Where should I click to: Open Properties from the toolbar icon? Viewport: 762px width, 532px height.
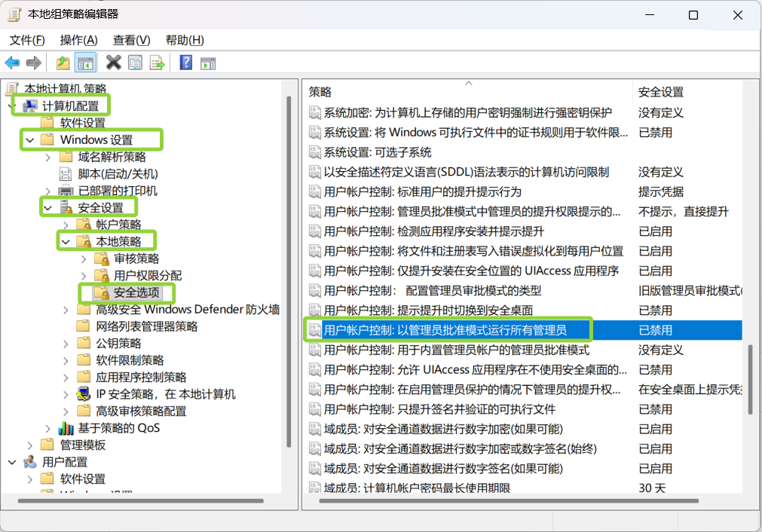[x=136, y=63]
